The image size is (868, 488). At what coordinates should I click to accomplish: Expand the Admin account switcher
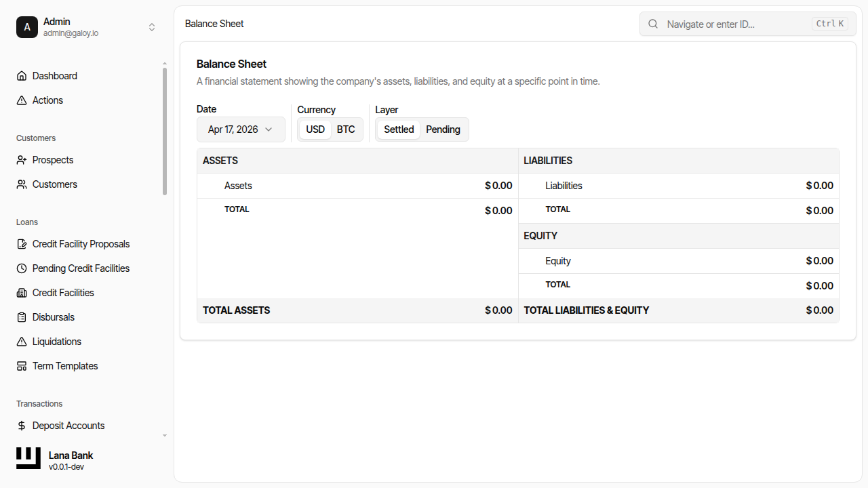point(152,27)
